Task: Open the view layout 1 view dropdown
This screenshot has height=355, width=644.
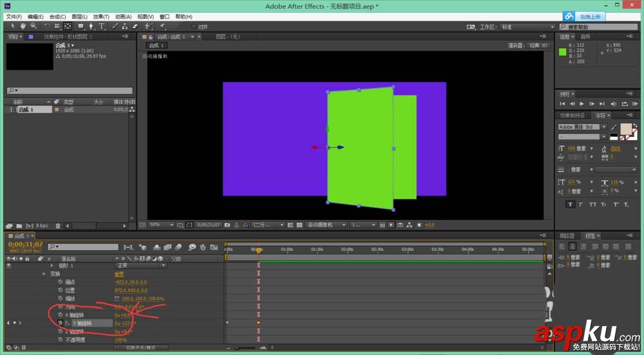Action: pos(363,225)
